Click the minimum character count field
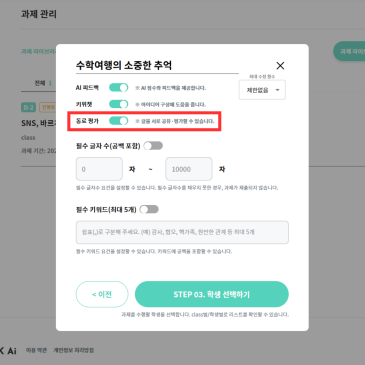The height and width of the screenshot is (365, 365). [99, 169]
